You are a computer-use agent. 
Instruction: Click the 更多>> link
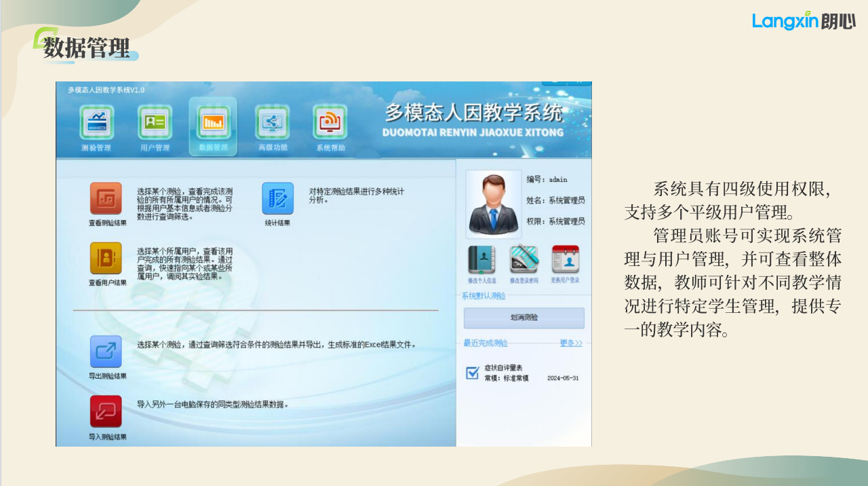tap(570, 343)
